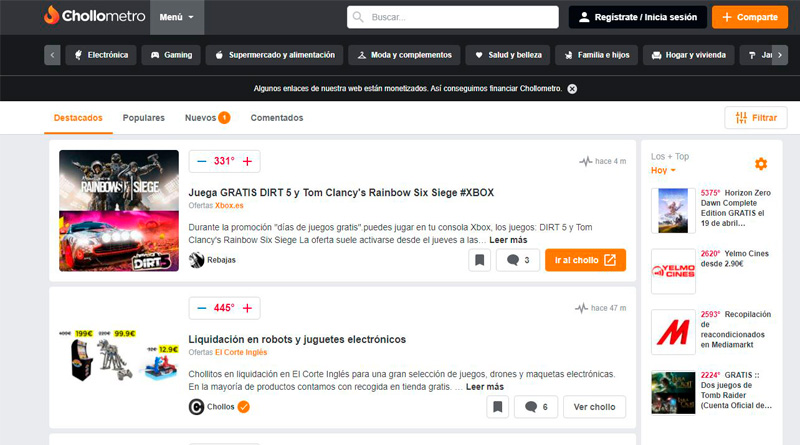Open Recopilación de reacondicionados link
This screenshot has height=445, width=800.
[735, 330]
